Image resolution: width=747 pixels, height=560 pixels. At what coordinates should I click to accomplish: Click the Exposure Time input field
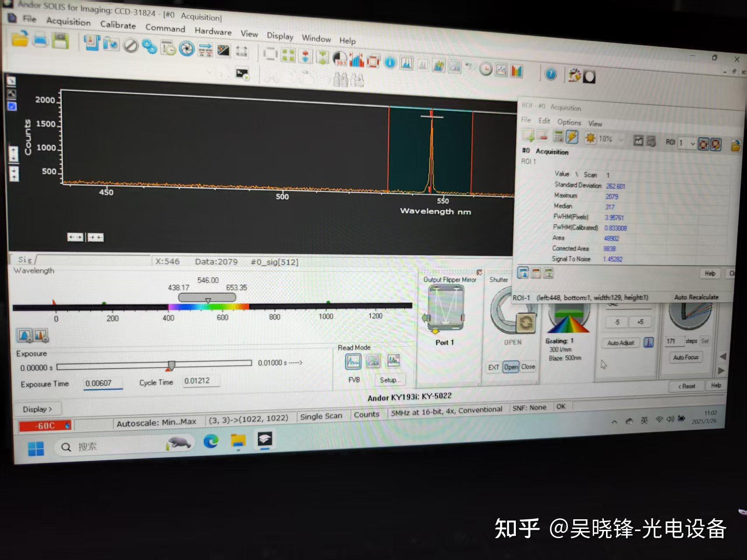tap(103, 383)
